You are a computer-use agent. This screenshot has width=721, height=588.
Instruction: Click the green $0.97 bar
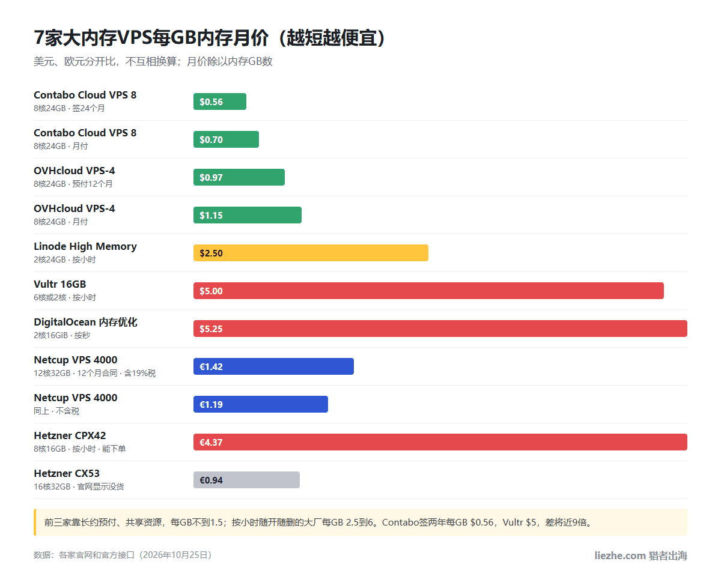point(239,177)
